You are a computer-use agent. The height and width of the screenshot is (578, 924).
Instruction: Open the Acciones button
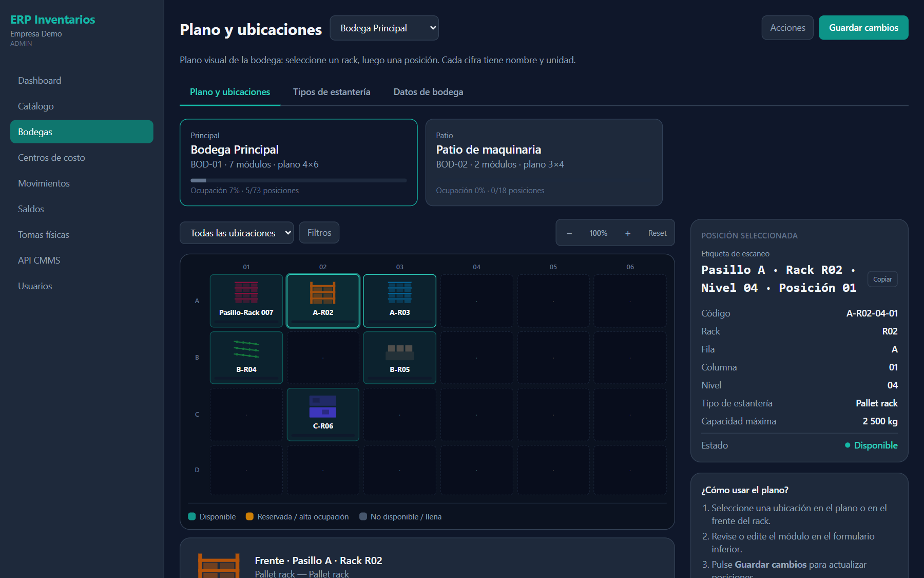(x=787, y=28)
